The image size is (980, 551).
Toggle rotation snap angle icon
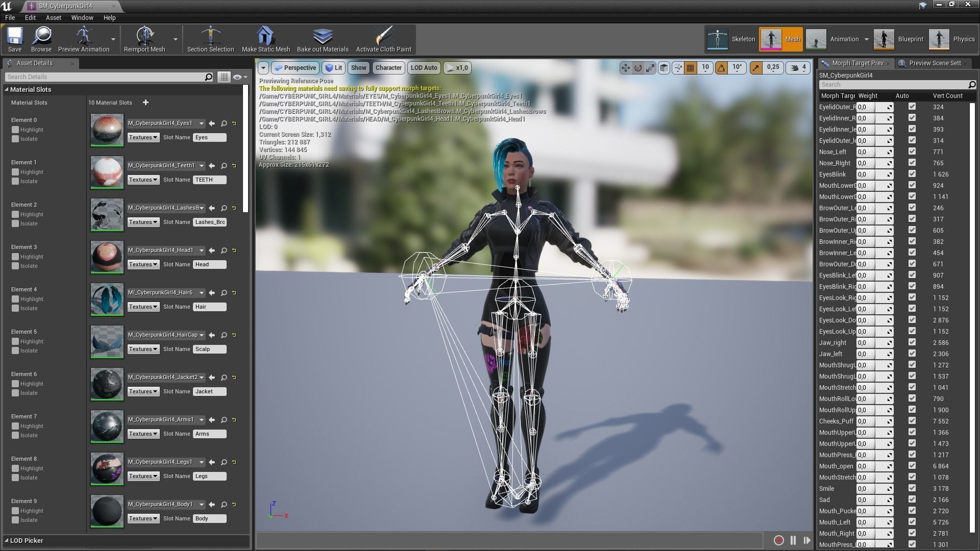(x=722, y=68)
